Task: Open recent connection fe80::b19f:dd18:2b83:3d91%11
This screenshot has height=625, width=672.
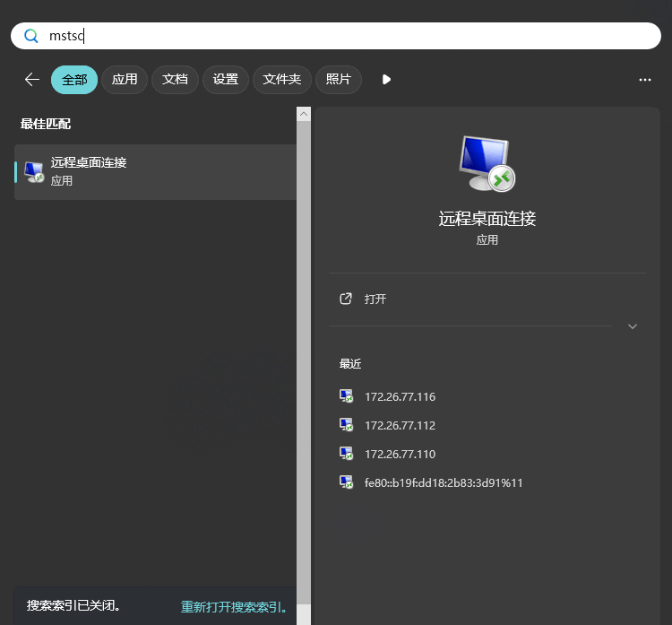Action: pos(444,483)
